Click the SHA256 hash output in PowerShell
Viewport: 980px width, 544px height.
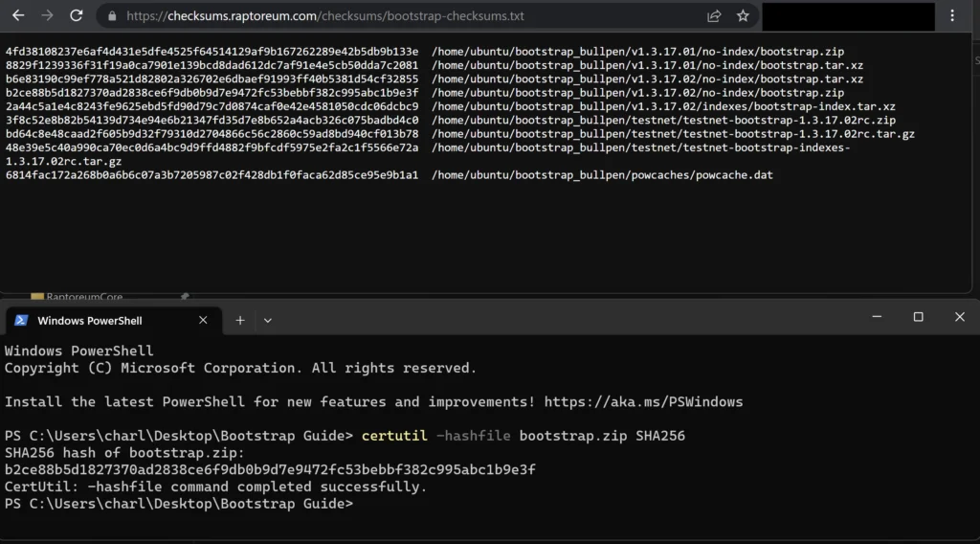pos(270,469)
